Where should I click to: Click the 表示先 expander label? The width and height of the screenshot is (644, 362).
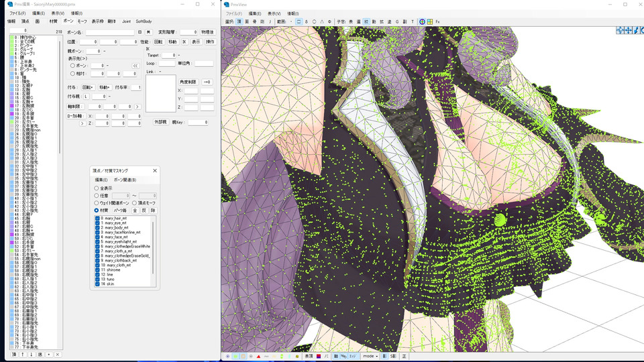point(78,58)
